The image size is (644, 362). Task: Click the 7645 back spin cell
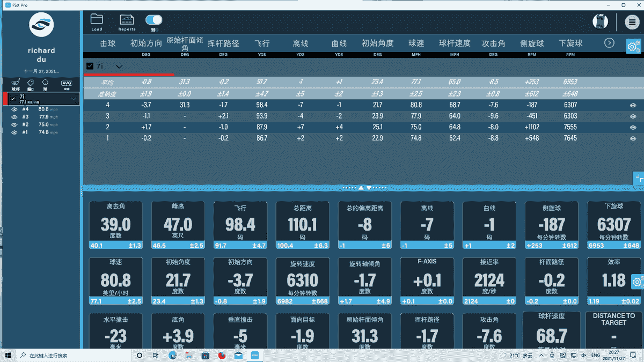pos(570,138)
